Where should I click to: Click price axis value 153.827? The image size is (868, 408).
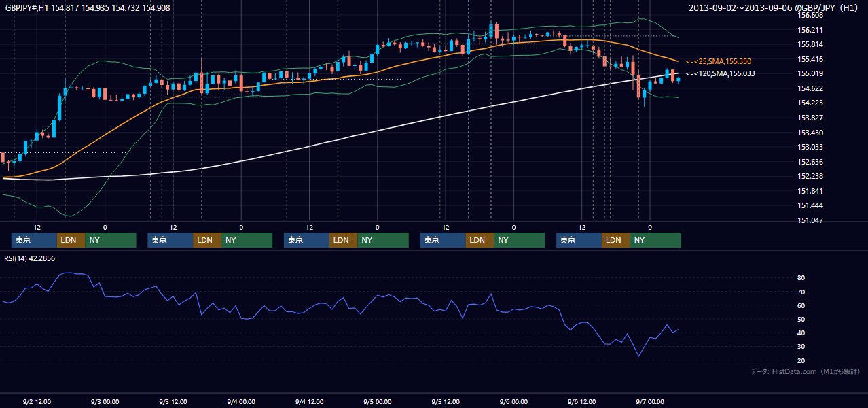point(811,118)
